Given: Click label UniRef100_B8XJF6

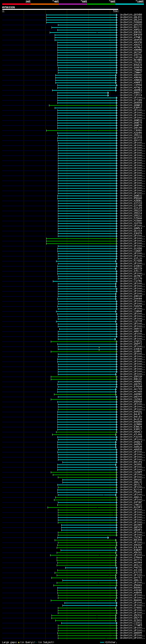Looking at the screenshot, I should (x=131, y=462).
